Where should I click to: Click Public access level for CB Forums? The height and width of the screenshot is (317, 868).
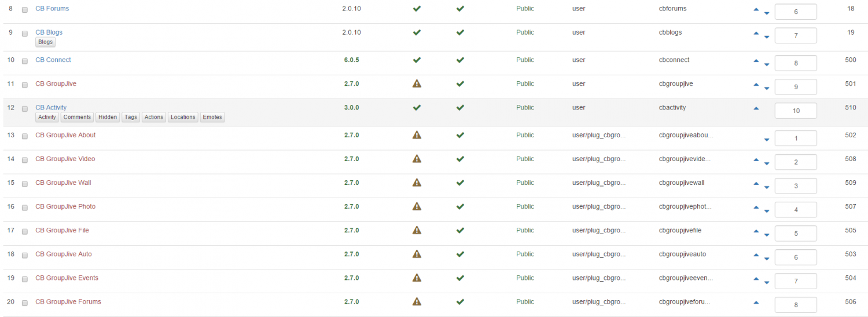click(525, 9)
